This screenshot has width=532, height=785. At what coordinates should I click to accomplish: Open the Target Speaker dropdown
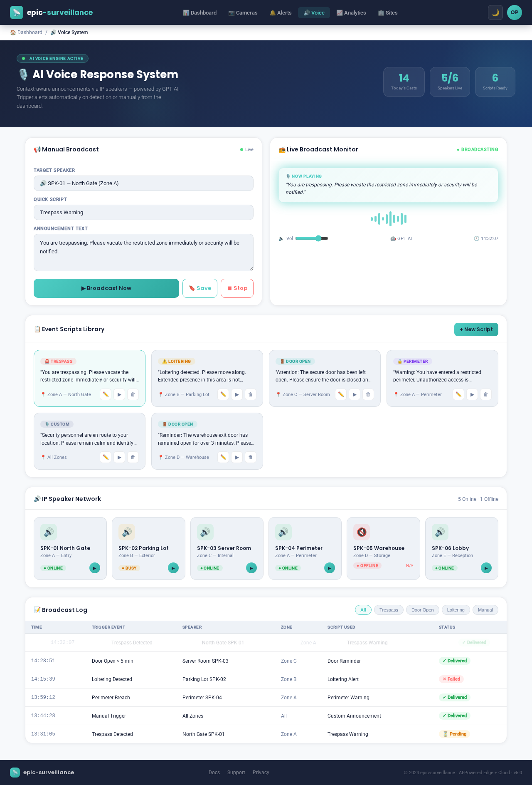click(x=143, y=183)
